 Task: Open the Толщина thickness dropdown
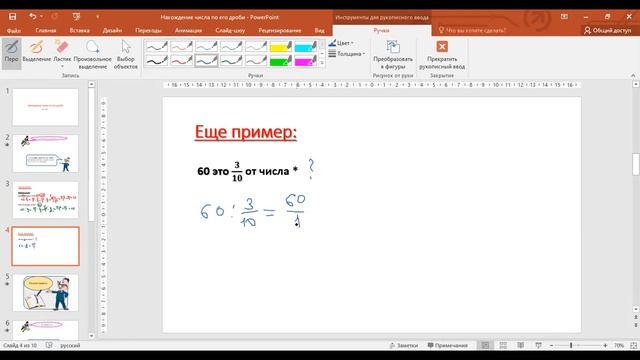point(347,53)
